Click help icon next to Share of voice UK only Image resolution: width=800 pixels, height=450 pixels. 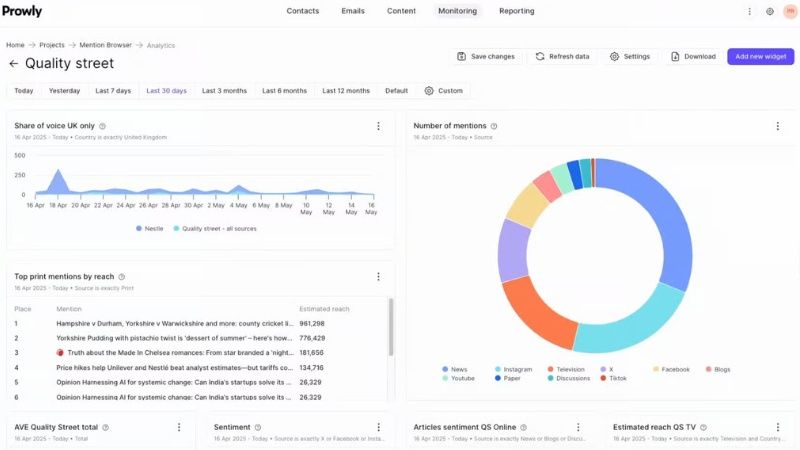pyautogui.click(x=102, y=126)
